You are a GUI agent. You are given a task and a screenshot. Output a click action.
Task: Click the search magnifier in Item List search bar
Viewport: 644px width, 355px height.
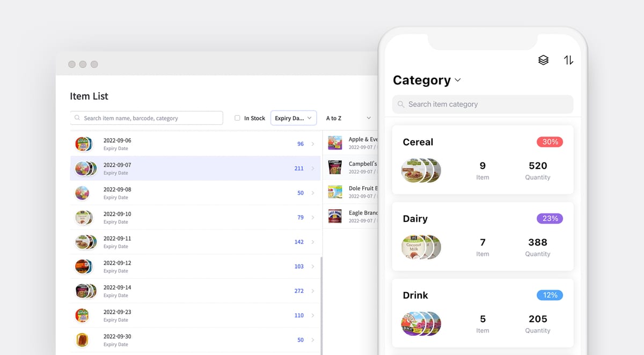[x=77, y=117]
